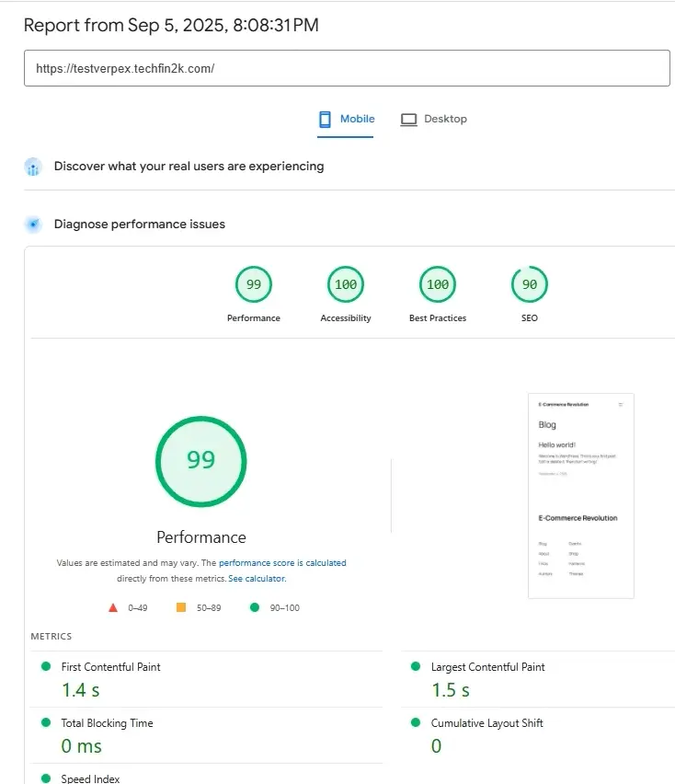
Task: Open the See calculator link
Action: coord(257,579)
